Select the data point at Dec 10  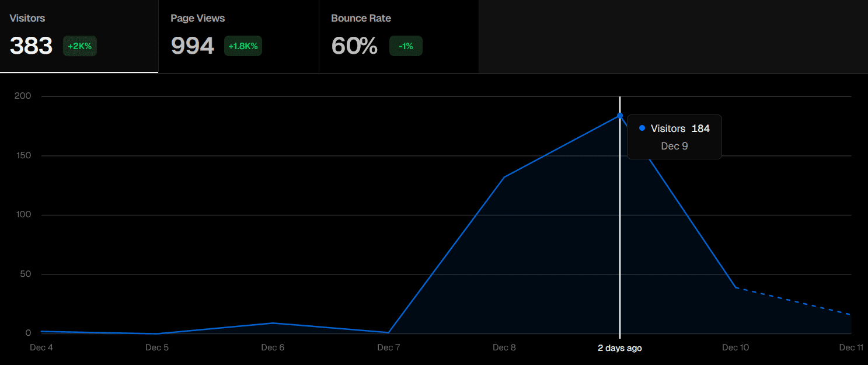(x=735, y=287)
